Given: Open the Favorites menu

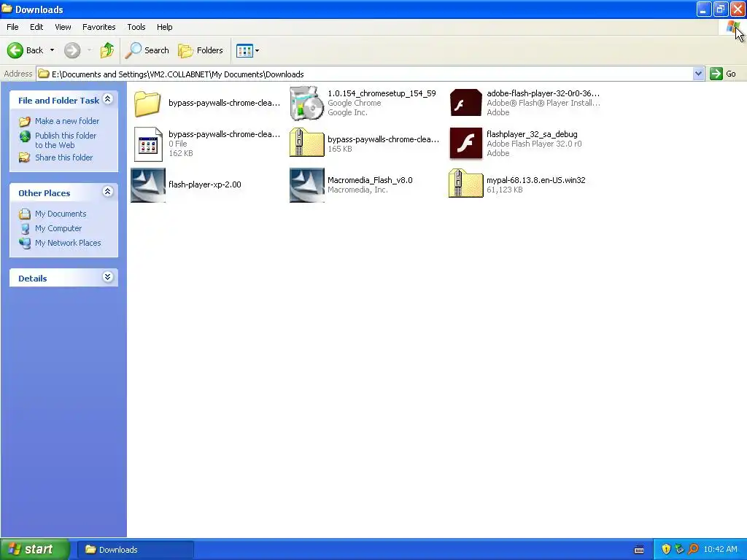Looking at the screenshot, I should (98, 27).
